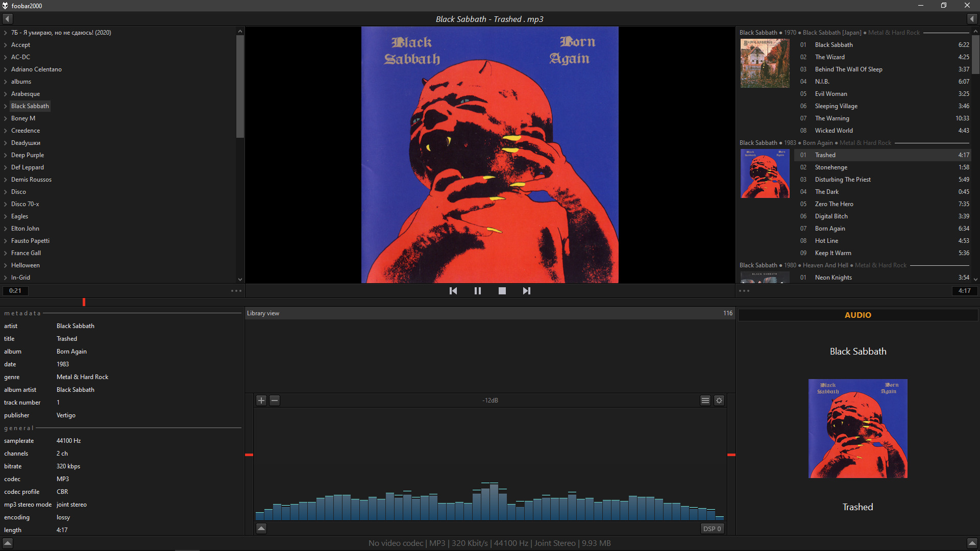
Task: Click the Born Again album thumbnail in playlist
Action: 765,173
